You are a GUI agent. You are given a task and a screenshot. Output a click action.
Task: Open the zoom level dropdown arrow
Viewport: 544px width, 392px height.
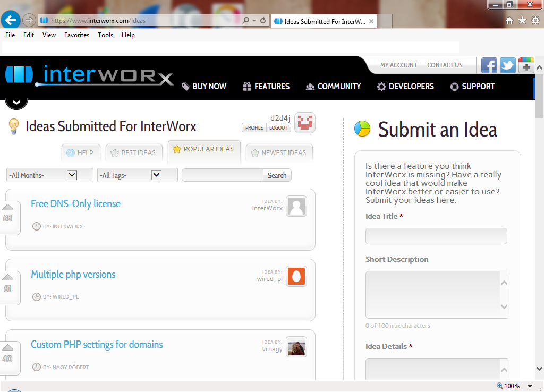(530, 386)
